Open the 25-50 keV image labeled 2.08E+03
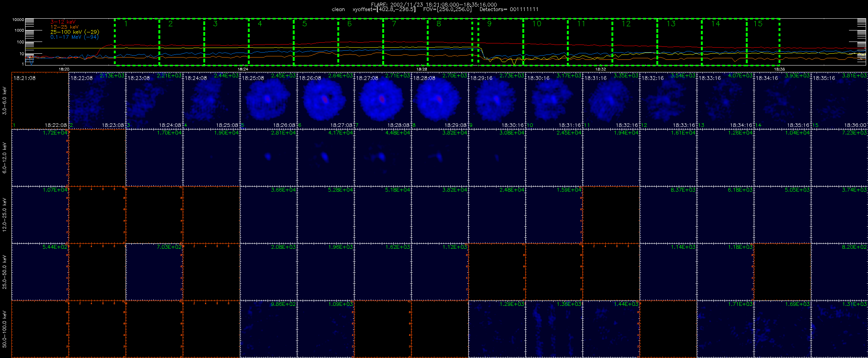This screenshot has height=358, width=868. click(268, 272)
